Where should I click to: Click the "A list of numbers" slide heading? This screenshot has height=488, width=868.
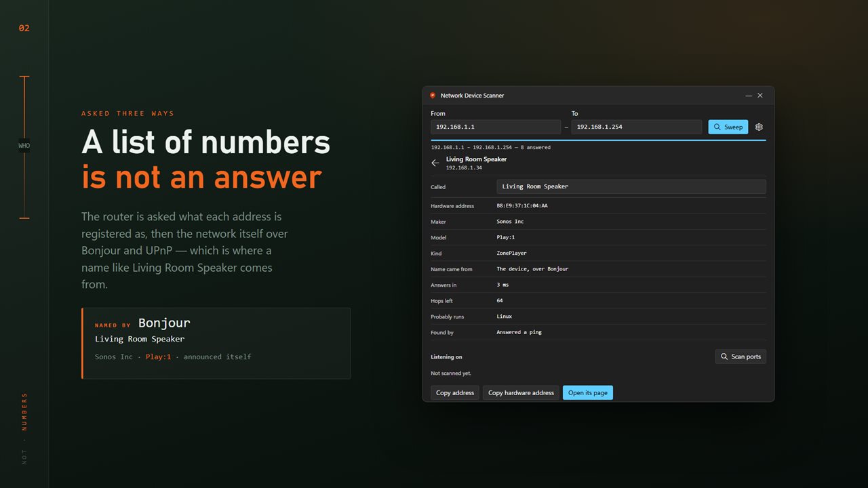[x=206, y=142]
